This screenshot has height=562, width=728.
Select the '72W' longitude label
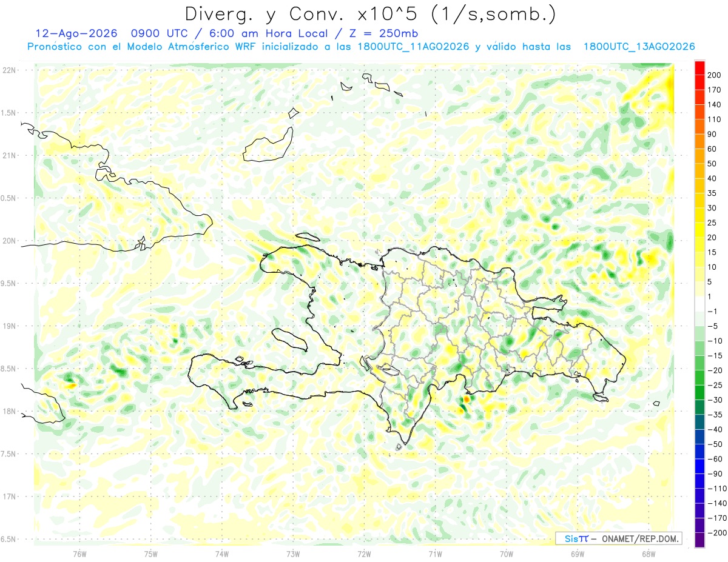[x=364, y=554]
